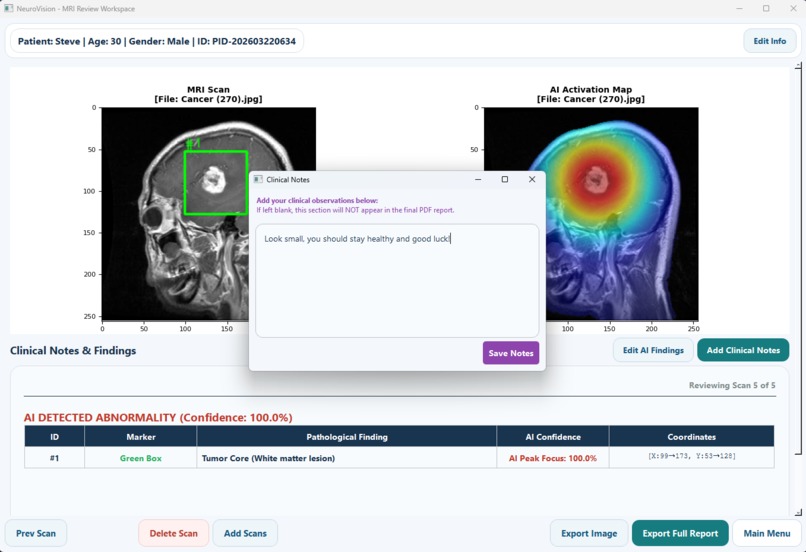Click 'AI Confidence' column header

(553, 437)
